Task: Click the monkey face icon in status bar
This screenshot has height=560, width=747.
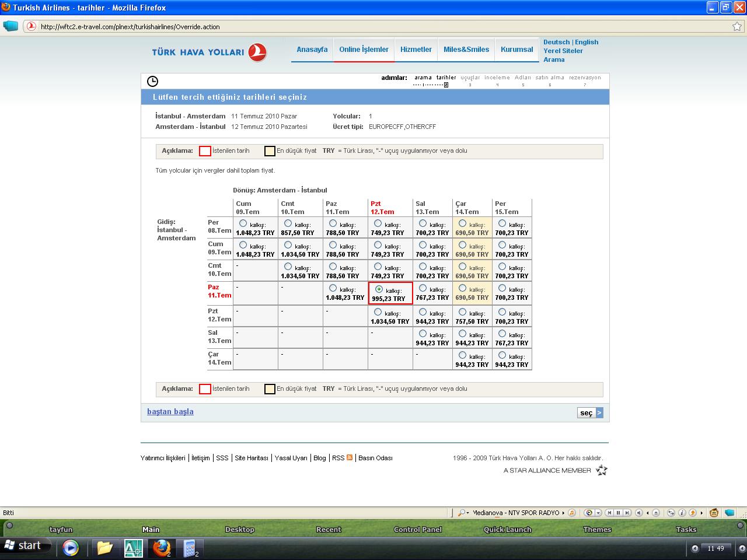Action: click(x=714, y=513)
